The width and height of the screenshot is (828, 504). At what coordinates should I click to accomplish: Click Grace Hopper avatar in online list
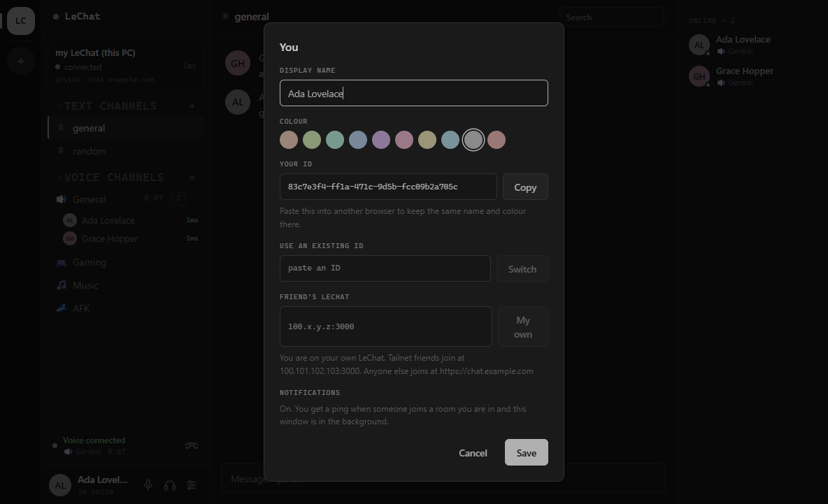pos(699,76)
